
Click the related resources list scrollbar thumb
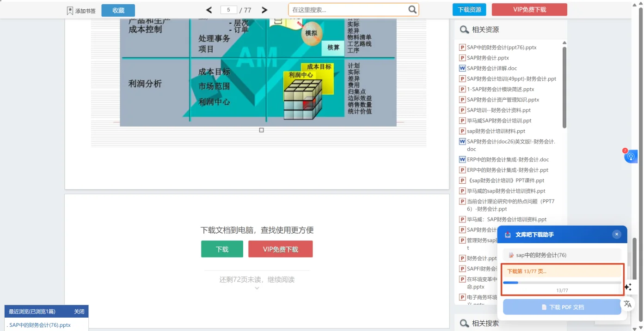click(564, 87)
